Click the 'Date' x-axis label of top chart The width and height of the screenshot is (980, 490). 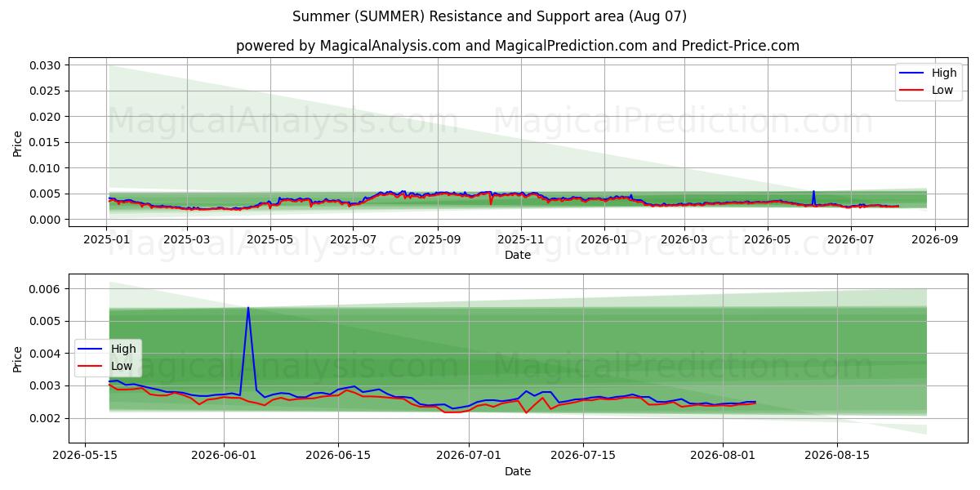point(518,255)
